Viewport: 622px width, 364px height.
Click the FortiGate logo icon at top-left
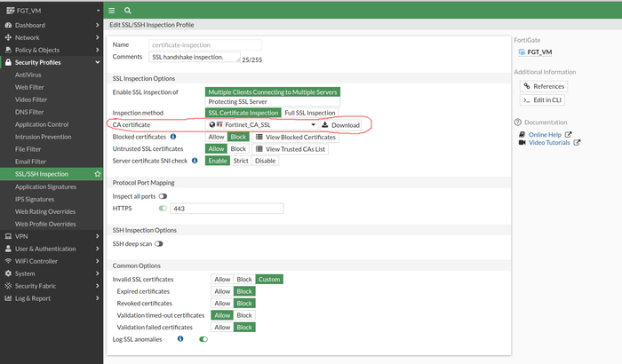(11, 11)
